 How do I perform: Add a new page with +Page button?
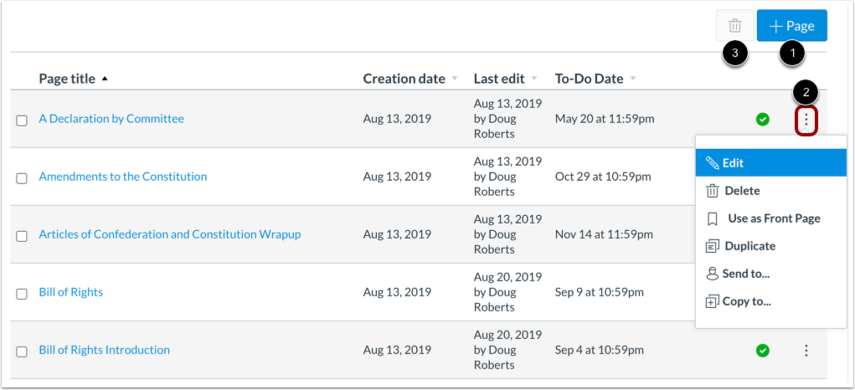[x=792, y=26]
